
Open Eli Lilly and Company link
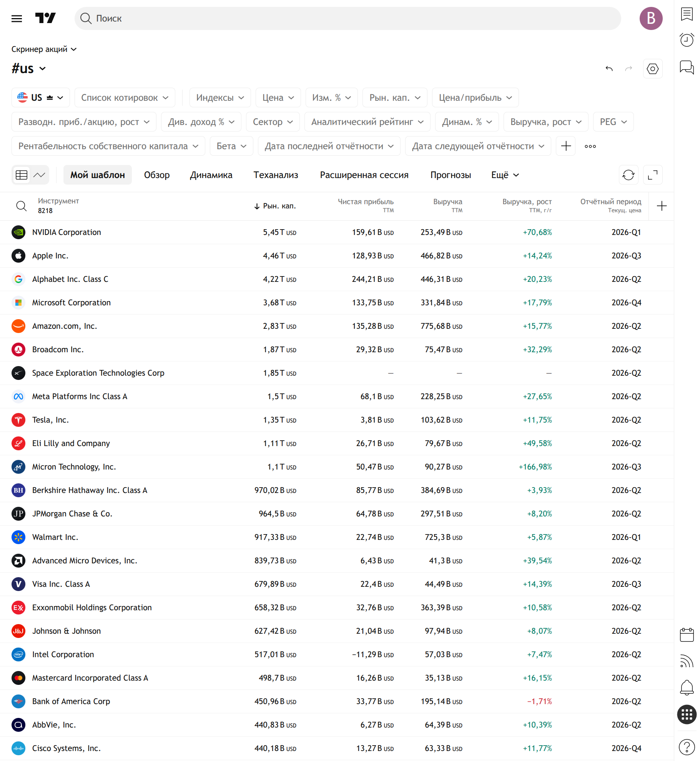pos(71,443)
